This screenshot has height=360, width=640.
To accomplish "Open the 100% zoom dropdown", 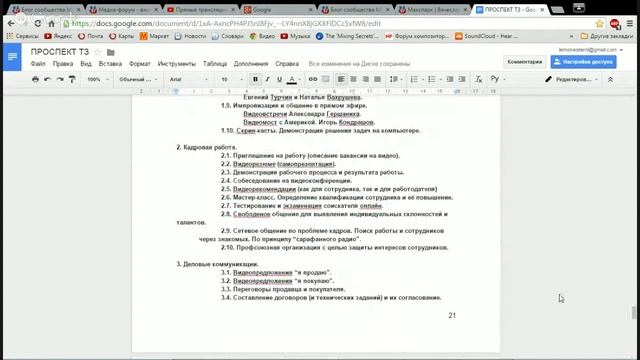I will [x=98, y=79].
